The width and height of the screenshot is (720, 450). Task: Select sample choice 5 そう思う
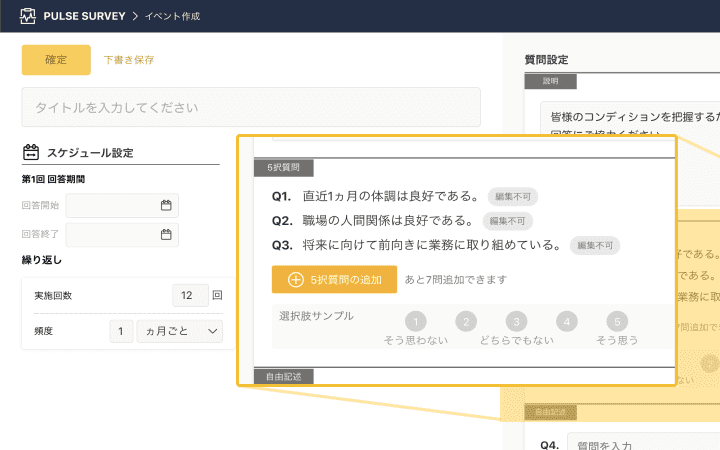(617, 322)
